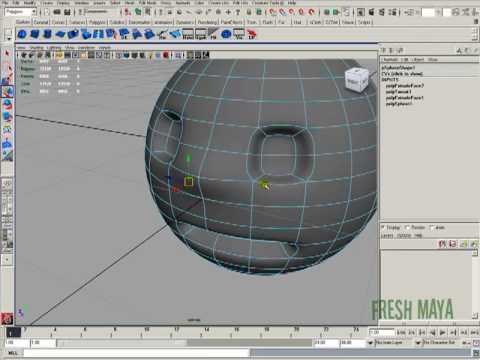Select the polygon plane shelf icon
Screen dimensions: 480x360
pos(60,34)
